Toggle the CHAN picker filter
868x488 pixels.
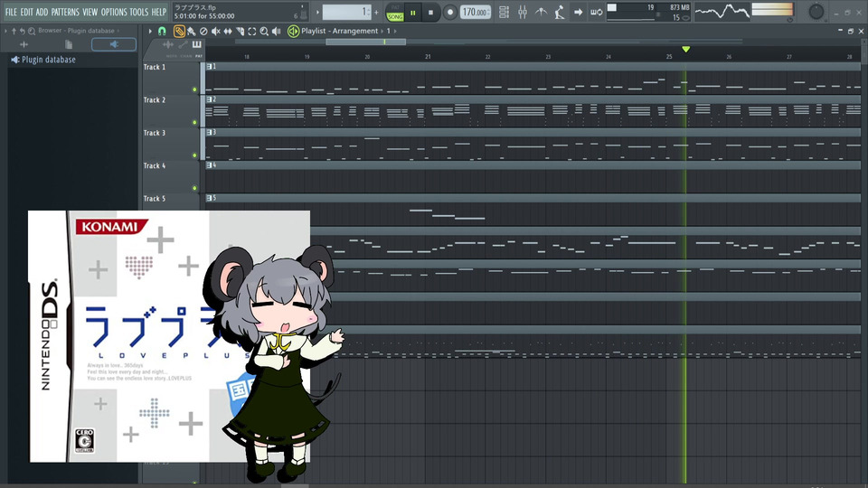185,56
